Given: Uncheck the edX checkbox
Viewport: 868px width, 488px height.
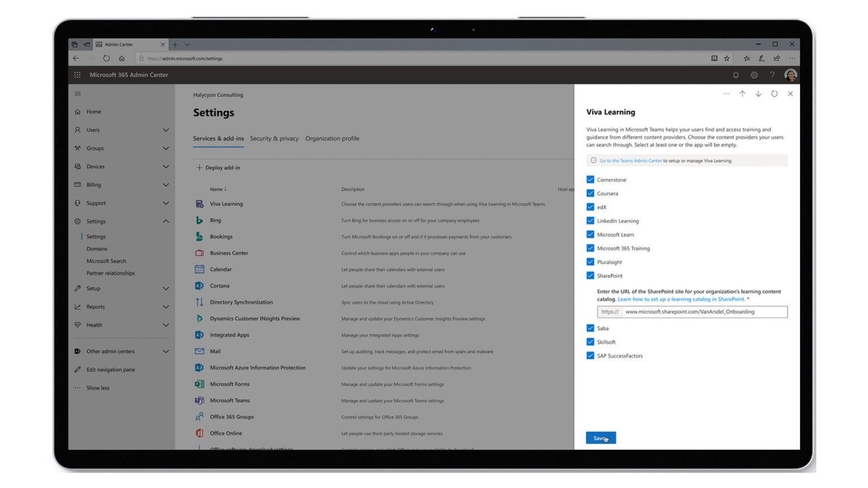Looking at the screenshot, I should pos(590,207).
